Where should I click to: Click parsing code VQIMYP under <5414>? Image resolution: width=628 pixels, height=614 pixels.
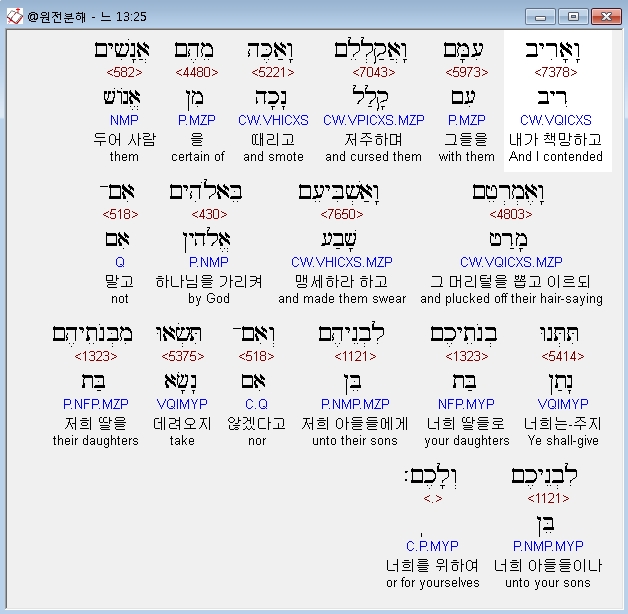tap(563, 404)
